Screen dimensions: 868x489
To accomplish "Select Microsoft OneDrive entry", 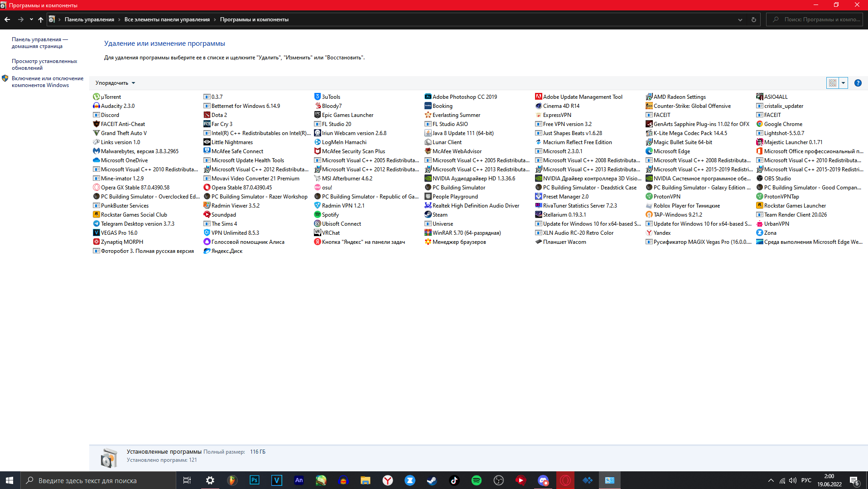I will coord(121,160).
